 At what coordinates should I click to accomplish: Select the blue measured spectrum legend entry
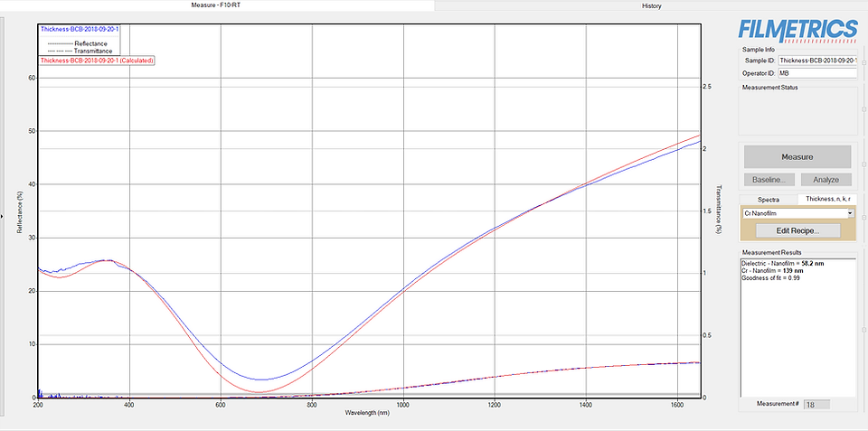(x=80, y=29)
